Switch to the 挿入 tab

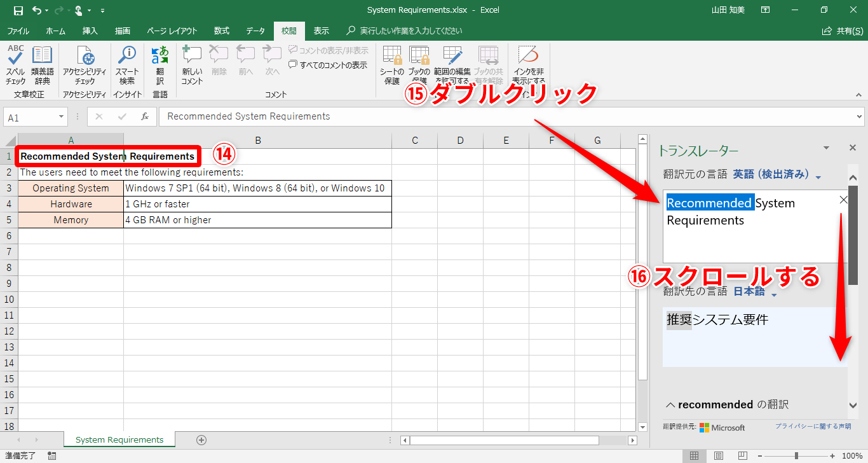pyautogui.click(x=90, y=31)
